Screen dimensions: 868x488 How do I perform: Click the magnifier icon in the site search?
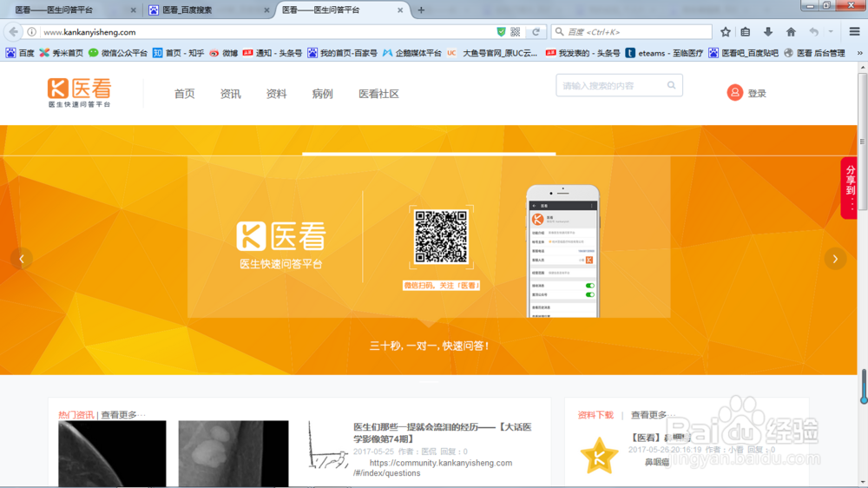671,85
